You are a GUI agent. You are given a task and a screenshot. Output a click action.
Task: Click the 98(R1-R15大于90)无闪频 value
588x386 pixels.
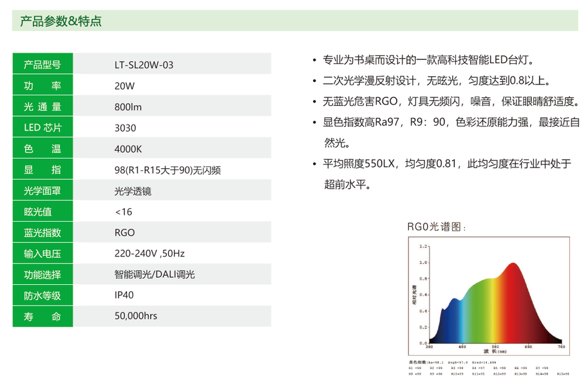[x=167, y=170]
